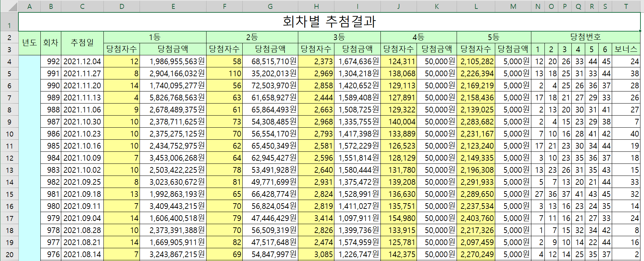Select the column E header

pos(173,6)
